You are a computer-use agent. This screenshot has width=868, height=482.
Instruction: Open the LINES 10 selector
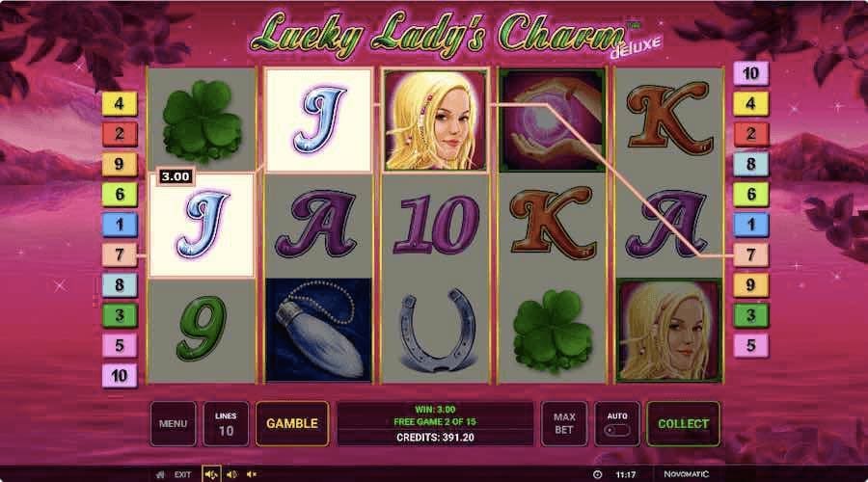[x=226, y=424]
